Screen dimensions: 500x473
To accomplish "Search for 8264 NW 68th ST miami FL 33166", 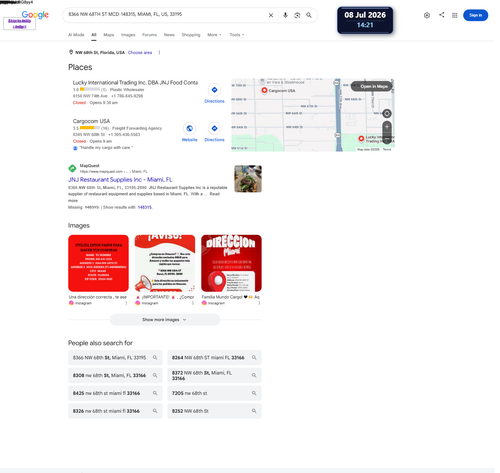I will tap(214, 358).
